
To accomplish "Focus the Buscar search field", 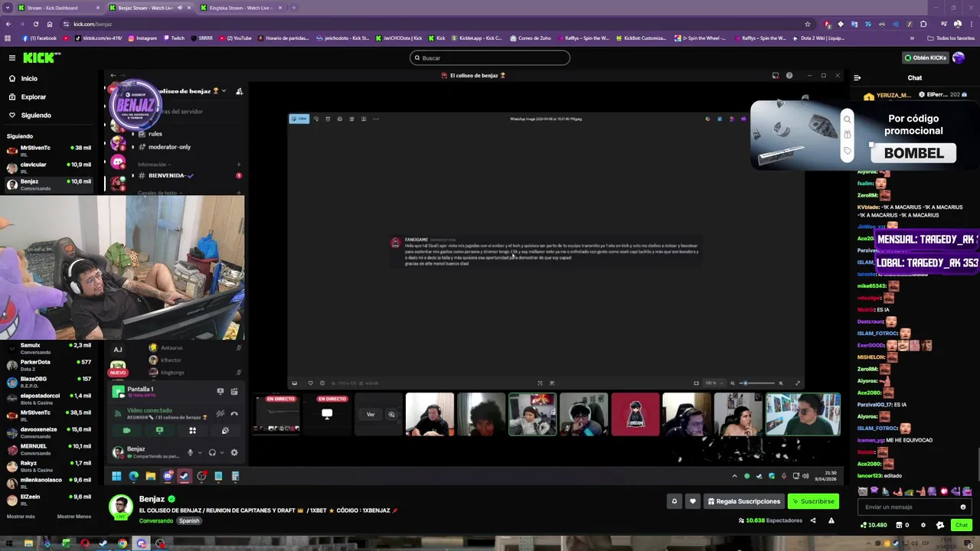I will [490, 57].
